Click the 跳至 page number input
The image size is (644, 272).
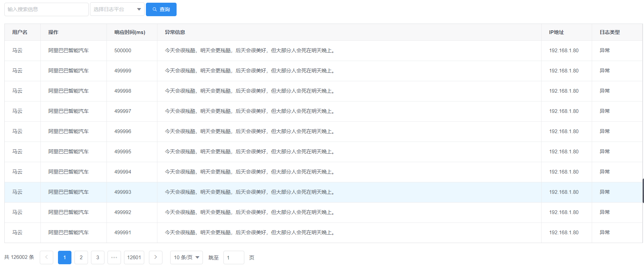pos(234,258)
